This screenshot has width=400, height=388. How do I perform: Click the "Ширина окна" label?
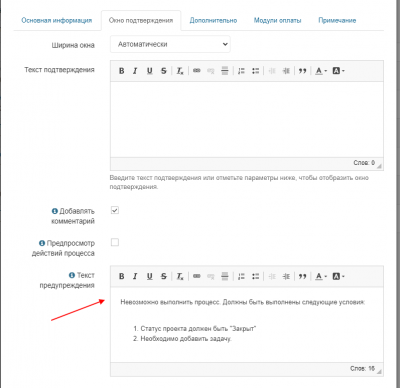pyautogui.click(x=73, y=45)
